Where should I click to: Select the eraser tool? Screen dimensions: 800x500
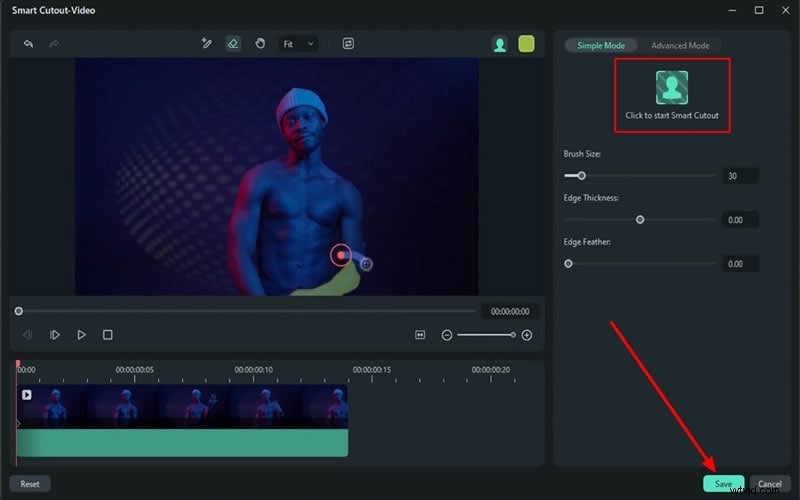pyautogui.click(x=233, y=43)
